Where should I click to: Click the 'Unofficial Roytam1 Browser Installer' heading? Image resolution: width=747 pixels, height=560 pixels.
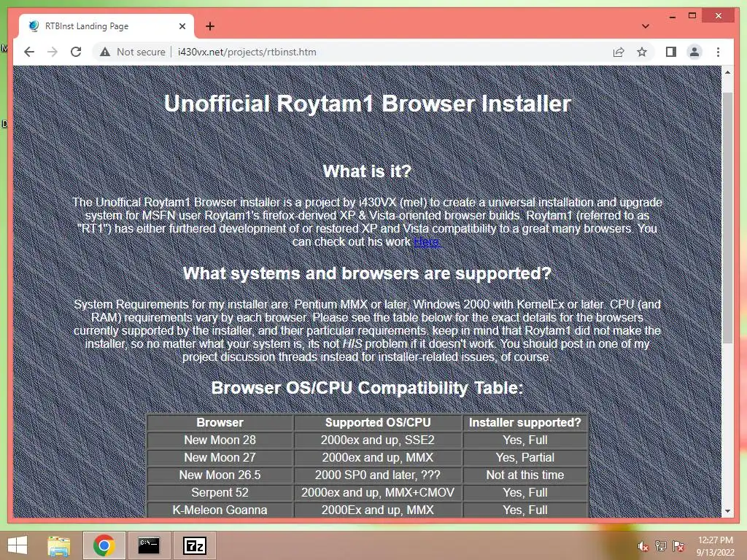tap(368, 104)
